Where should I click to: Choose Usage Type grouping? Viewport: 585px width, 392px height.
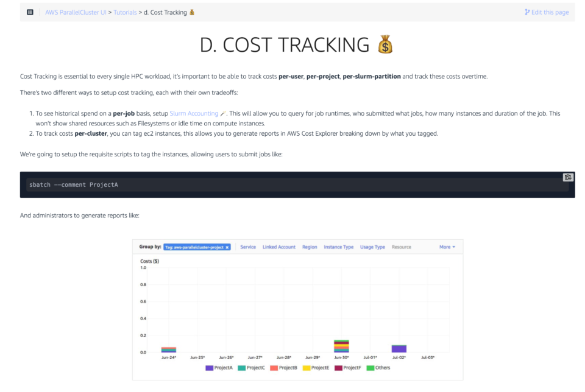click(x=372, y=247)
